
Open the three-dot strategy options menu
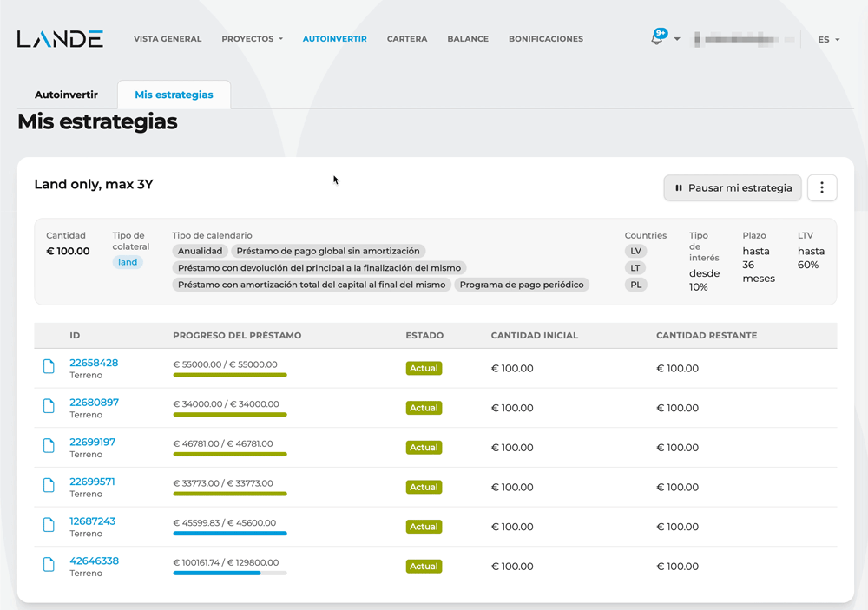coord(821,187)
